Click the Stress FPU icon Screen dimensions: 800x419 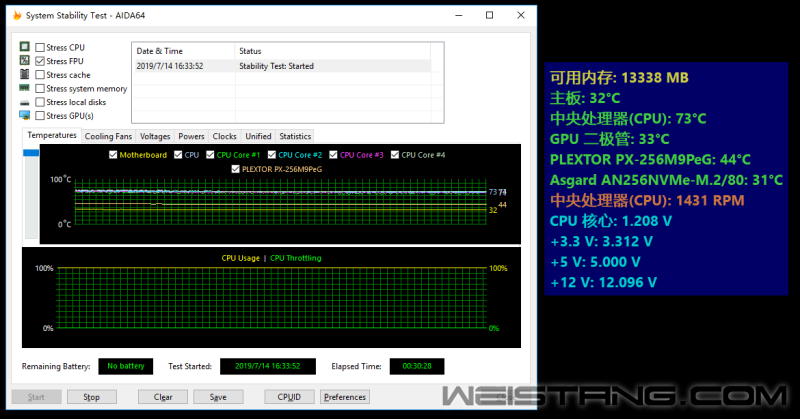(x=25, y=61)
